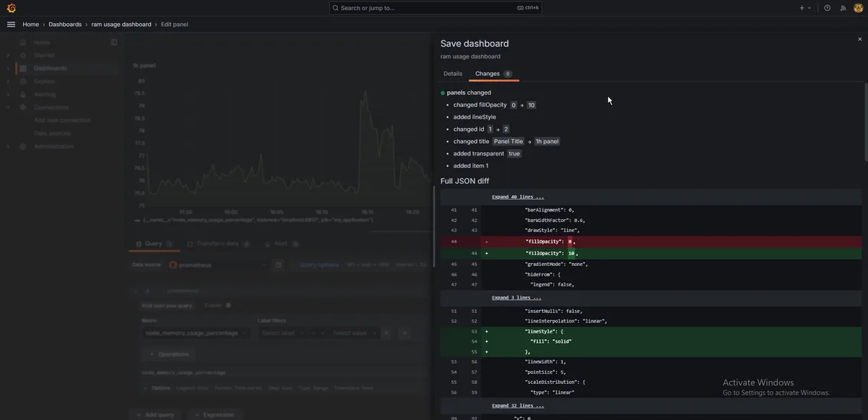Click the user profile avatar
This screenshot has height=420, width=868.
pyautogui.click(x=859, y=8)
